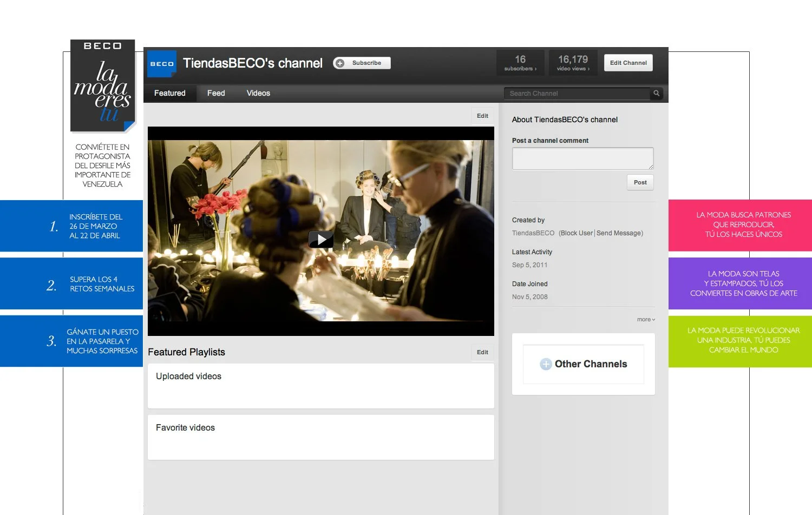Click the BECO channel logo icon
Screen dimensions: 812x515
tap(162, 63)
